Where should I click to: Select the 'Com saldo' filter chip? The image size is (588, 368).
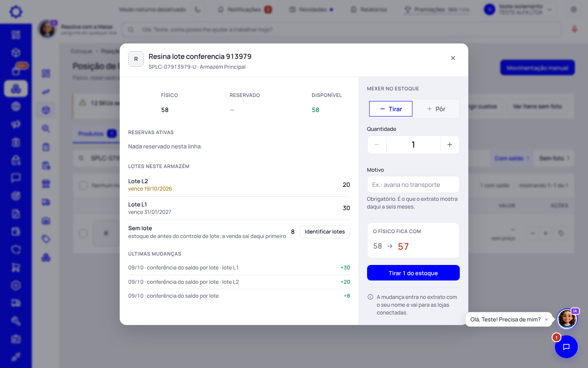tap(512, 158)
